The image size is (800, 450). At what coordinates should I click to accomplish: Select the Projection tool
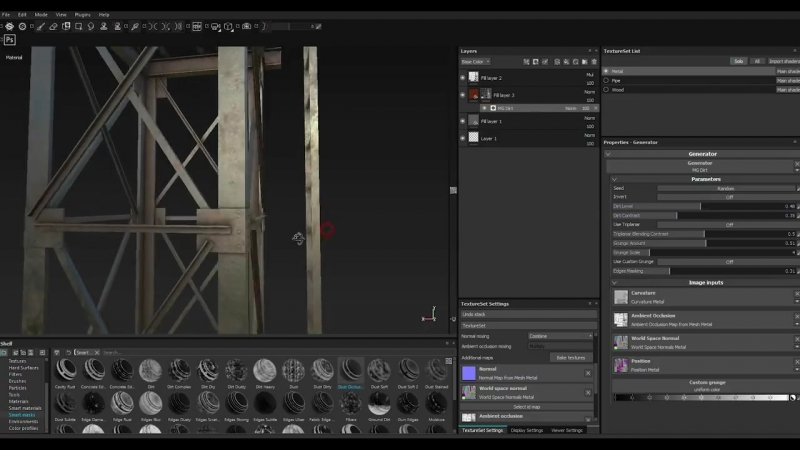point(66,27)
